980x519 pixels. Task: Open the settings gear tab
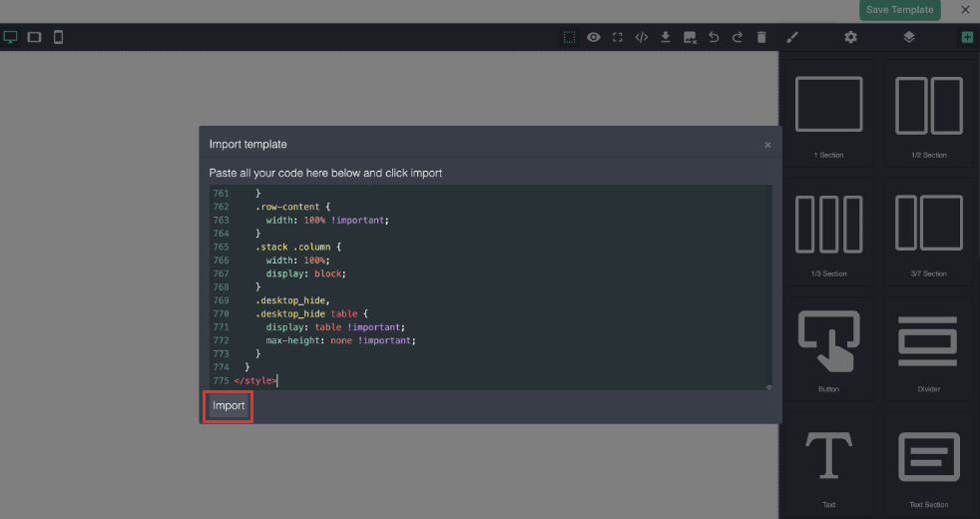850,37
